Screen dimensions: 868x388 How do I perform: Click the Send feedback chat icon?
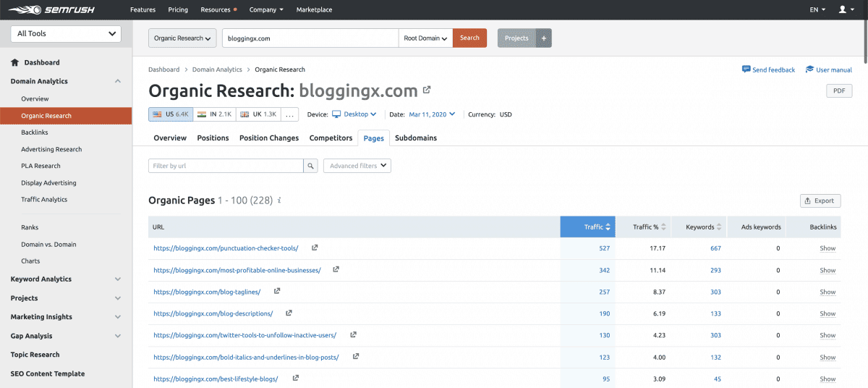coord(746,69)
